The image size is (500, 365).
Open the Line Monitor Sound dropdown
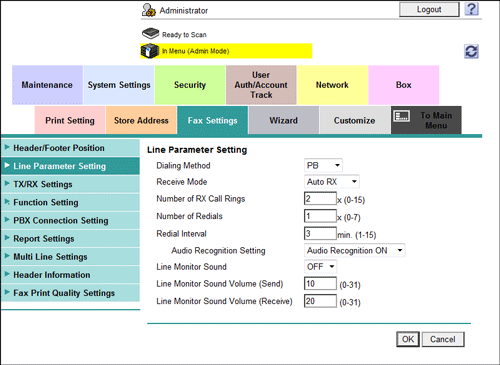320,267
